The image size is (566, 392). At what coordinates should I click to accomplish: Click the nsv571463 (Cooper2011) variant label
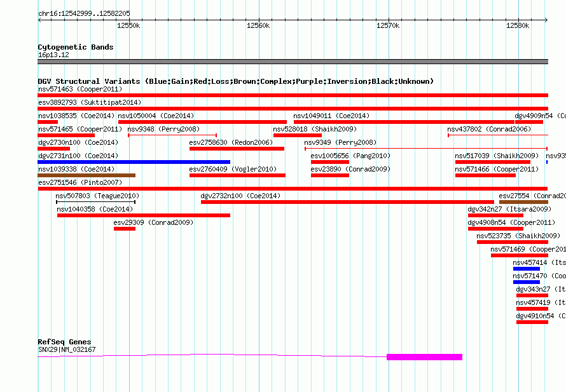[x=80, y=89]
